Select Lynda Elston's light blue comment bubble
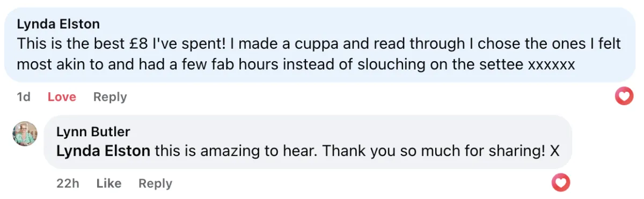 coord(320,45)
